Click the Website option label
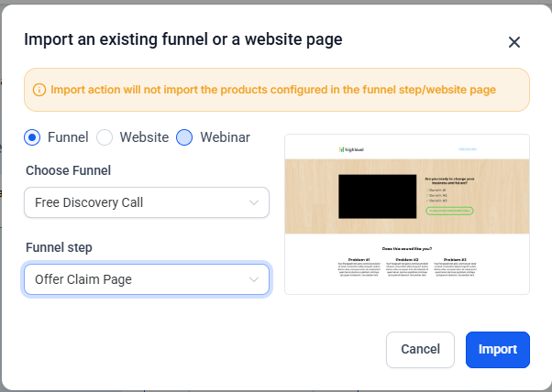 [x=144, y=137]
